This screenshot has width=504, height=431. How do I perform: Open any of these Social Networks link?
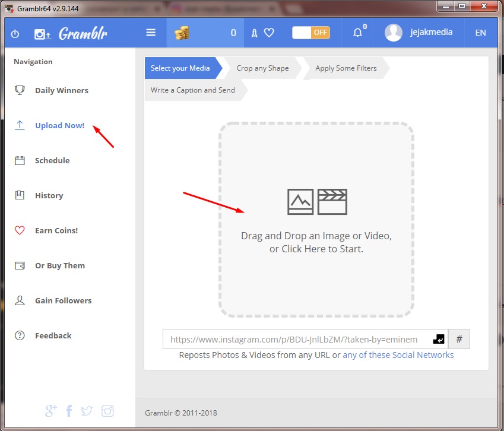point(398,355)
